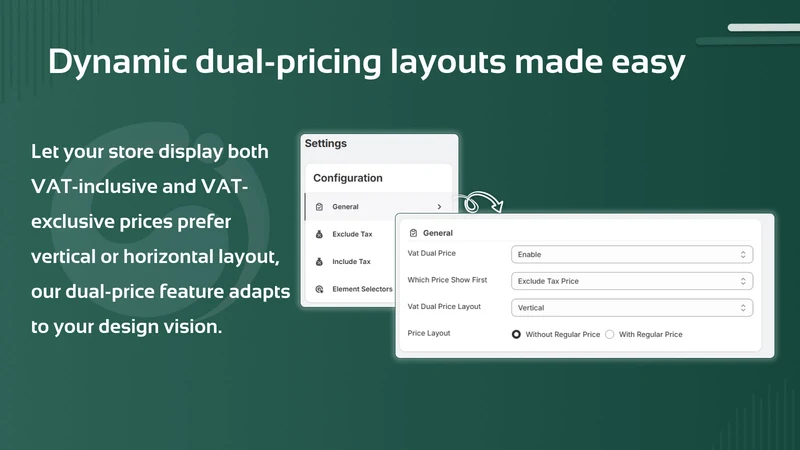
Task: Expand the General row chevron arrow
Action: tap(439, 207)
